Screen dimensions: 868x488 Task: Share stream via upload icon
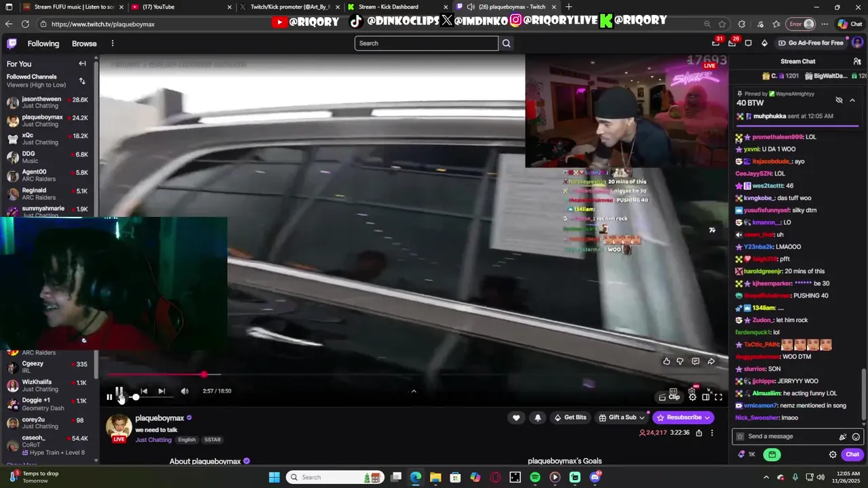click(698, 432)
